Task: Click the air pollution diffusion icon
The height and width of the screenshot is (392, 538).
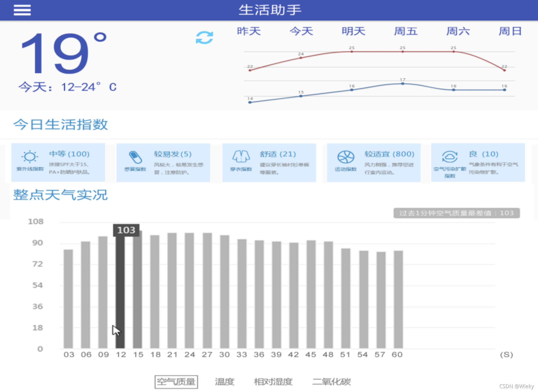Action: [450, 157]
